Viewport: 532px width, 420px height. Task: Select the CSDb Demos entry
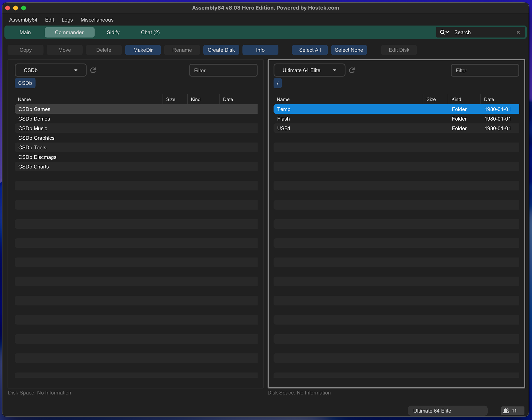click(34, 119)
